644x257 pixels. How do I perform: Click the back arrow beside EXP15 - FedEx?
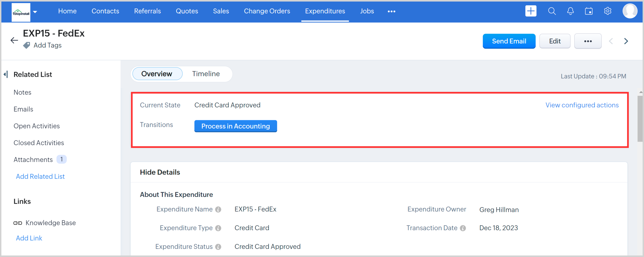click(x=14, y=40)
